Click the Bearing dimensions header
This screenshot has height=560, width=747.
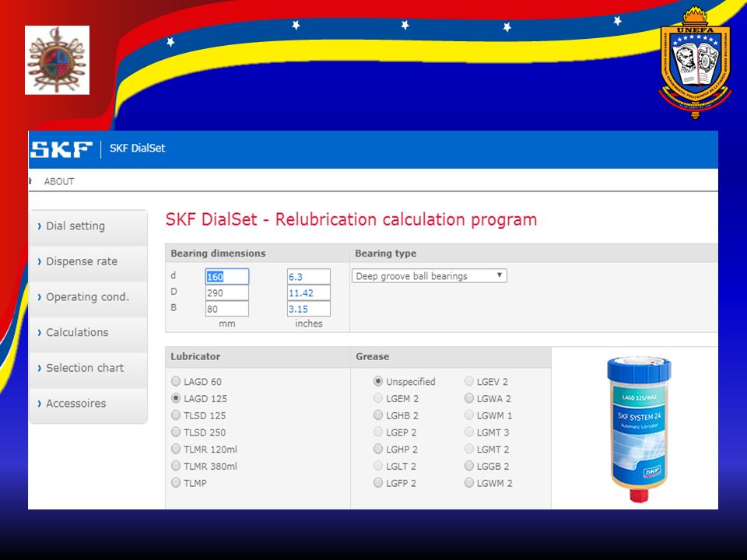[218, 254]
